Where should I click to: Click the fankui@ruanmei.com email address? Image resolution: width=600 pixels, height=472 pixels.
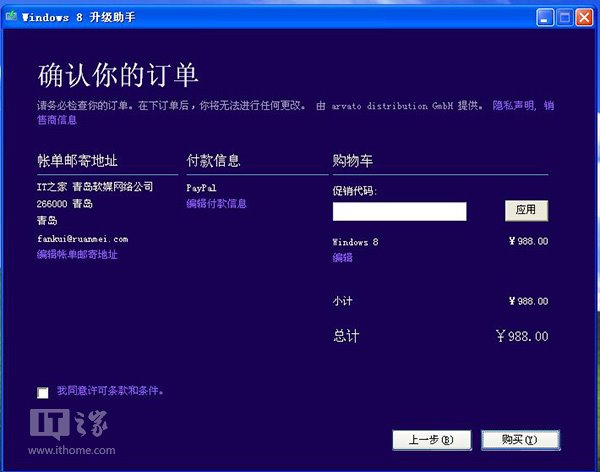pyautogui.click(x=82, y=239)
